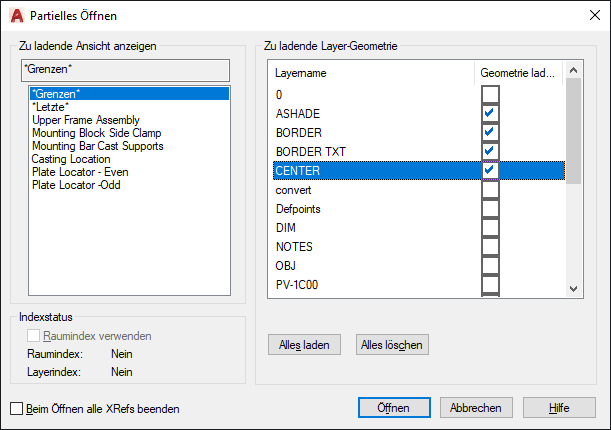Click the 'Abbrechen' button
611x430 pixels.
(x=476, y=407)
